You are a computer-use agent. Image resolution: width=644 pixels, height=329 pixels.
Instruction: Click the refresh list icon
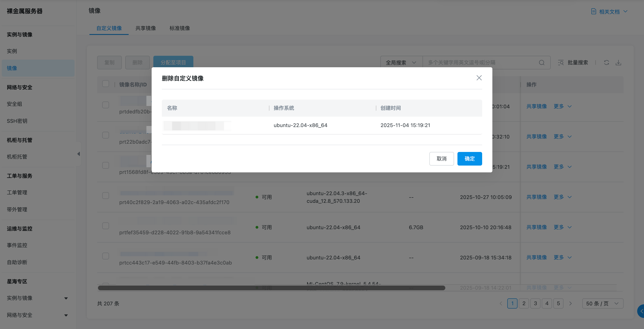click(606, 63)
